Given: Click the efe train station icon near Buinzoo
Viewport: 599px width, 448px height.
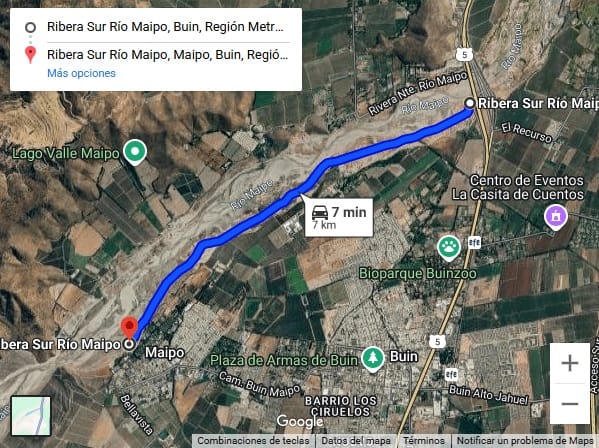Looking at the screenshot, I should 474,243.
